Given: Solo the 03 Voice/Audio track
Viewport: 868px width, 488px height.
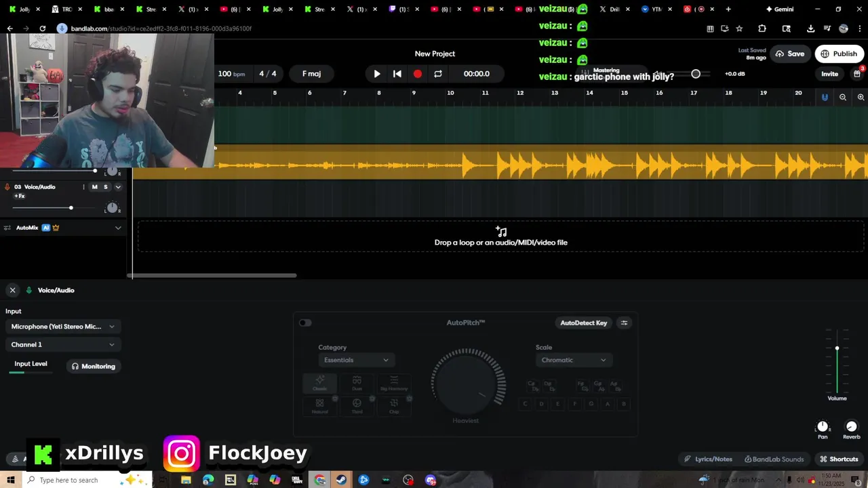Looking at the screenshot, I should 106,187.
